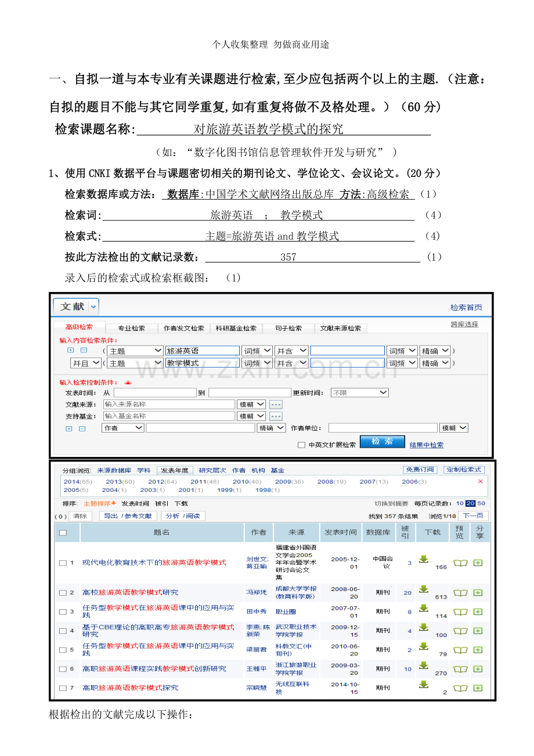The height and width of the screenshot is (756, 534).
Task: Switch to the 文献来源检索 tab
Action: pyautogui.click(x=341, y=328)
